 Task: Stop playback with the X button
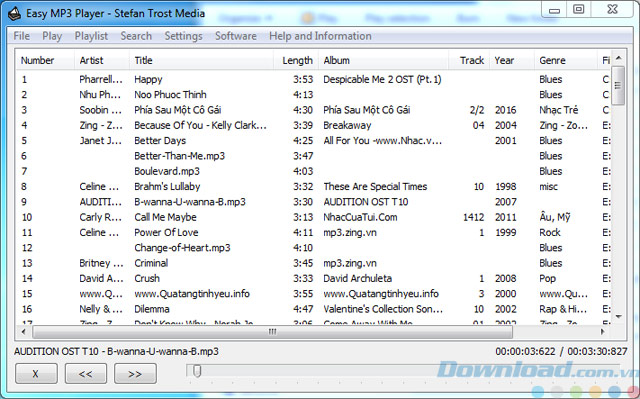pos(36,373)
